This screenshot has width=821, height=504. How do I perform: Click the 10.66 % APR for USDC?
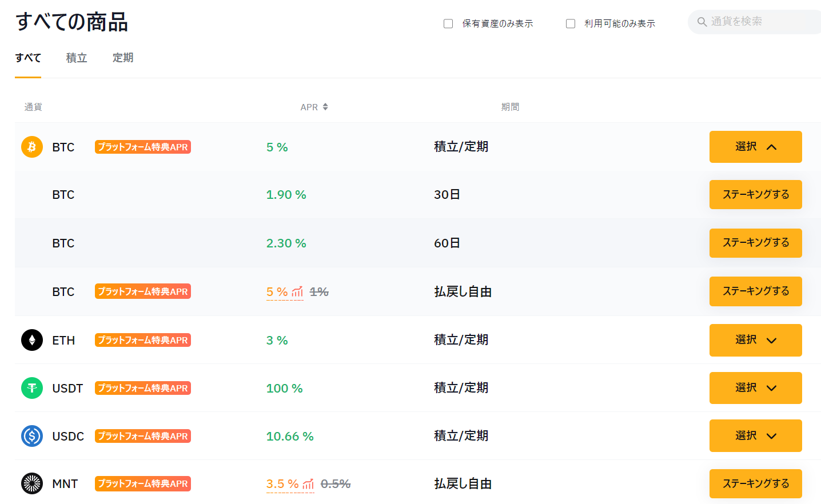click(290, 437)
